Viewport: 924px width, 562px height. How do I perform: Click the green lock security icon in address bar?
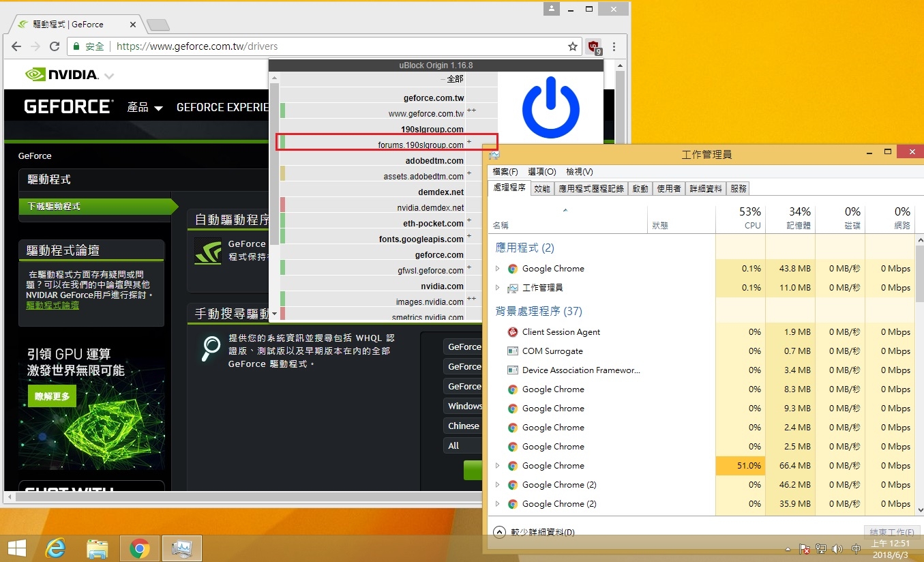[x=78, y=47]
